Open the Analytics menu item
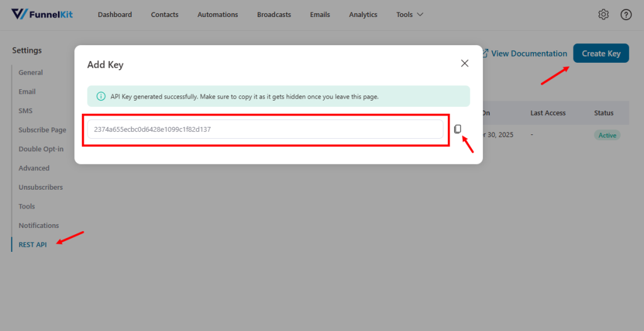 [x=363, y=14]
